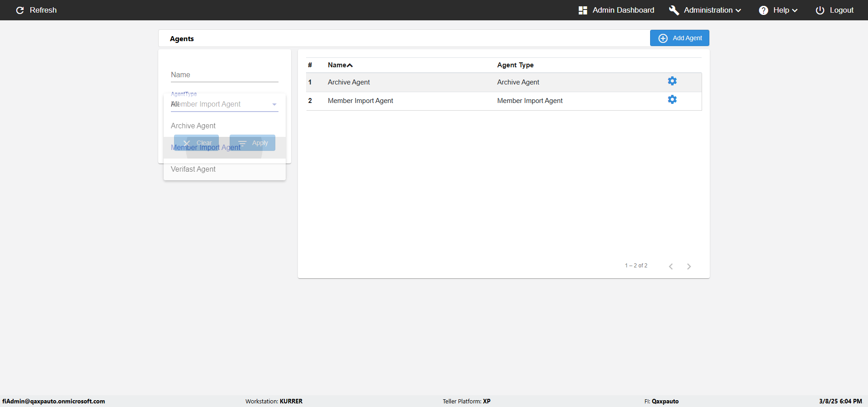Click the Agents panel title
The height and width of the screenshot is (407, 868).
[182, 39]
